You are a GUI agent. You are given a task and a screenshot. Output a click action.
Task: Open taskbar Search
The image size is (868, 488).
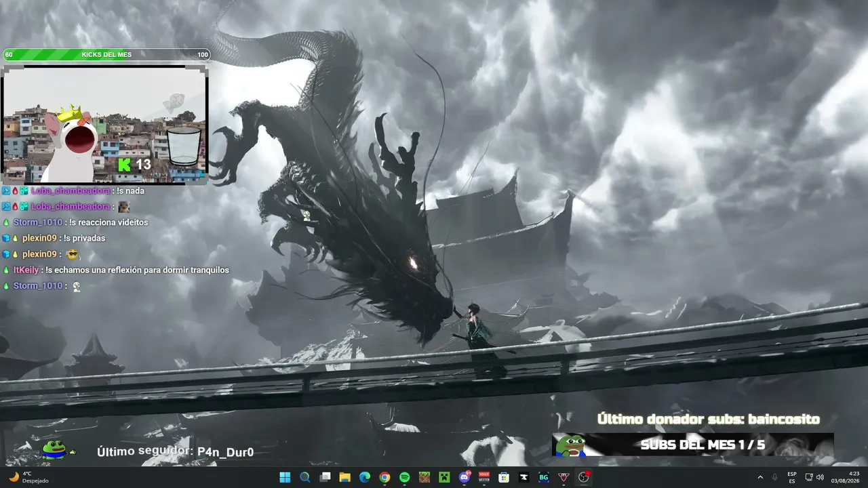305,477
